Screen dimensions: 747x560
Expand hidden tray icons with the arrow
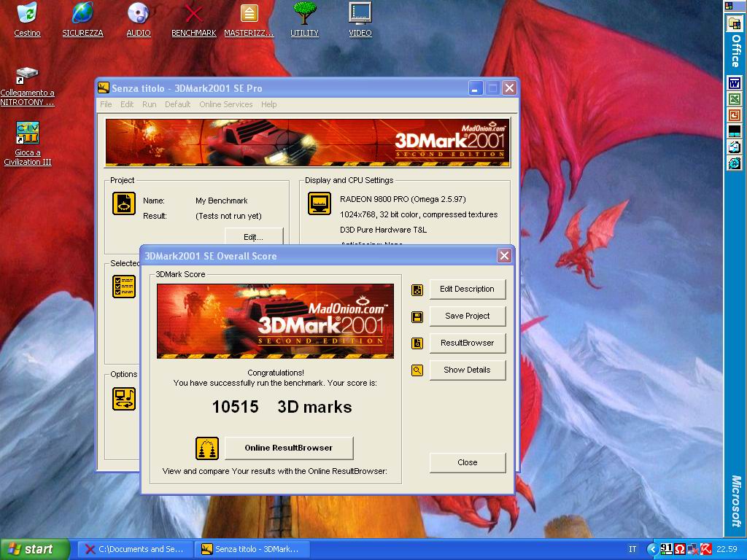654,549
